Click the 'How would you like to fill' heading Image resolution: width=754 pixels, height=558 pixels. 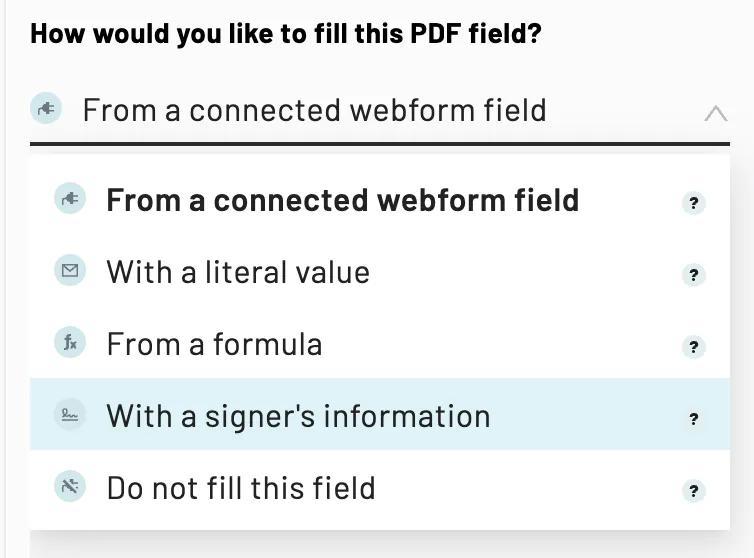click(286, 34)
